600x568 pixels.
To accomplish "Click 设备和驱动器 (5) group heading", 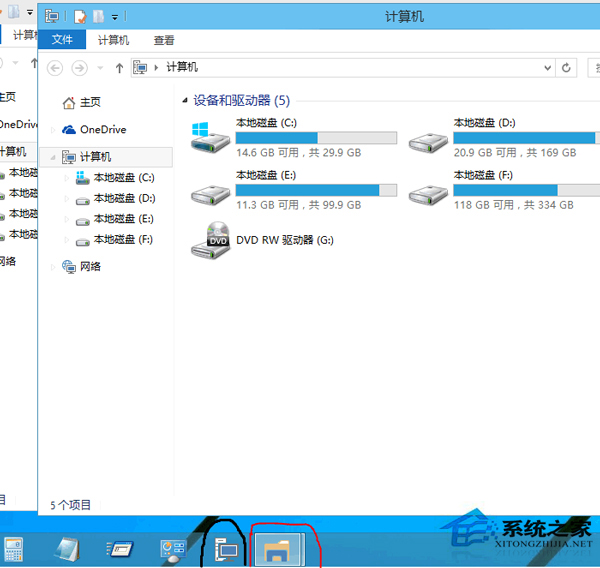I will (x=241, y=101).
